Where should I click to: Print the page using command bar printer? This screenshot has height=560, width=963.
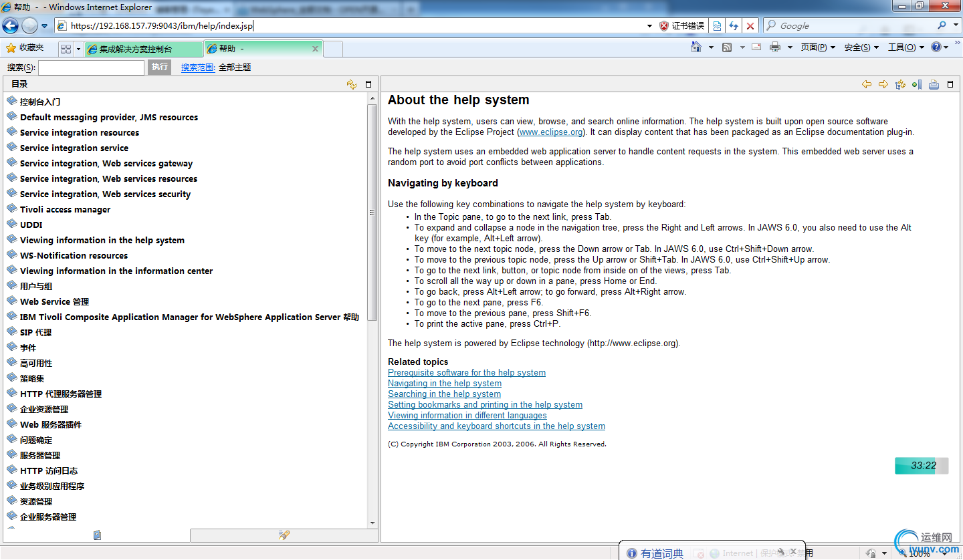point(775,47)
